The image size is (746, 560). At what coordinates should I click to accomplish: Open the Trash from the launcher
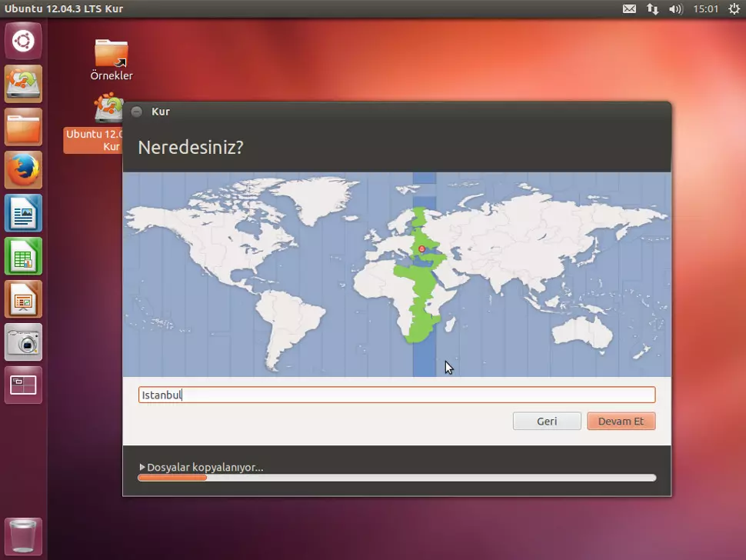(x=23, y=536)
